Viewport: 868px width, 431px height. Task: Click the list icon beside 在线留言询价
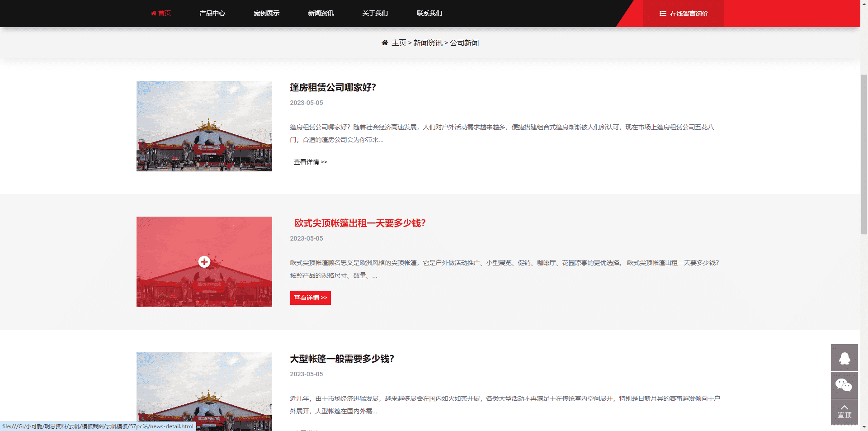click(x=663, y=14)
